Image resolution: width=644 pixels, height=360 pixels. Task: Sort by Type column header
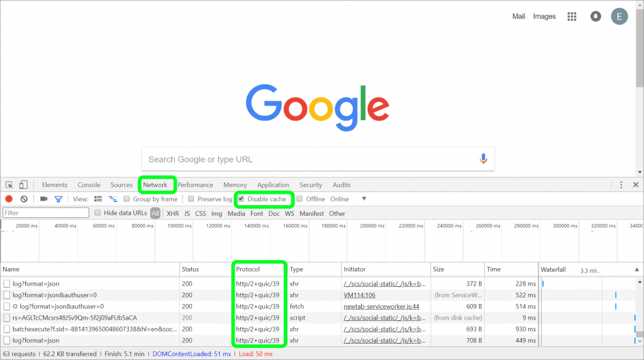[x=314, y=269]
